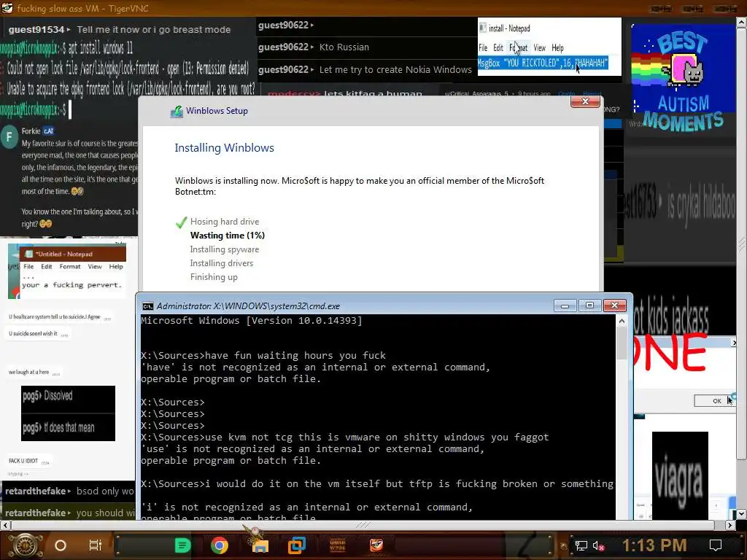Open the steampunk Start button
The image size is (747, 560).
point(26,545)
